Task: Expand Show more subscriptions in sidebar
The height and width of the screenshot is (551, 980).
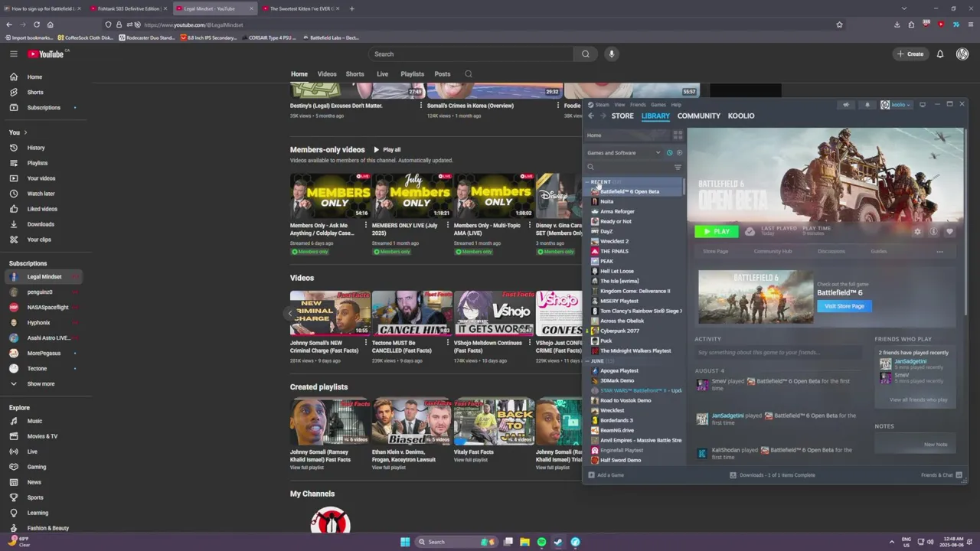Action: 41,383
